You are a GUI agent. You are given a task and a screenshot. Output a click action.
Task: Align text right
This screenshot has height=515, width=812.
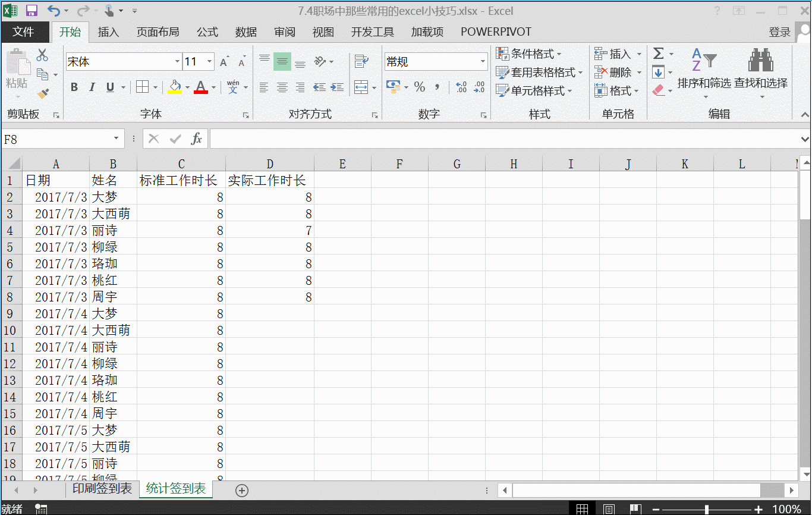pyautogui.click(x=300, y=87)
